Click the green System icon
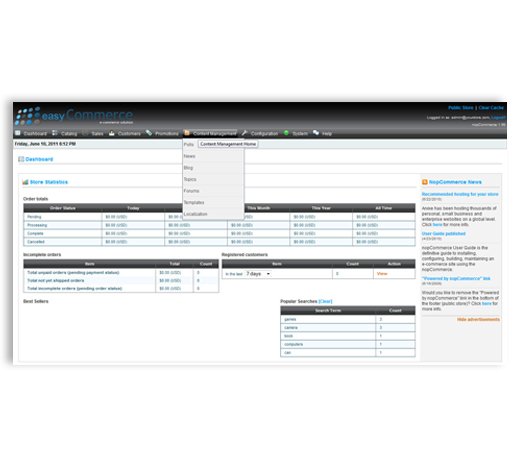Image resolution: width=517 pixels, height=459 pixels. (x=286, y=133)
